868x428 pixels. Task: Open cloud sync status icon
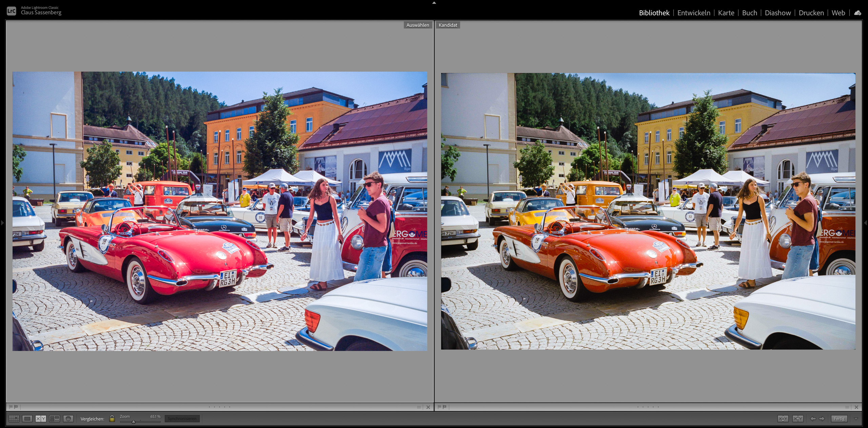[x=857, y=13]
